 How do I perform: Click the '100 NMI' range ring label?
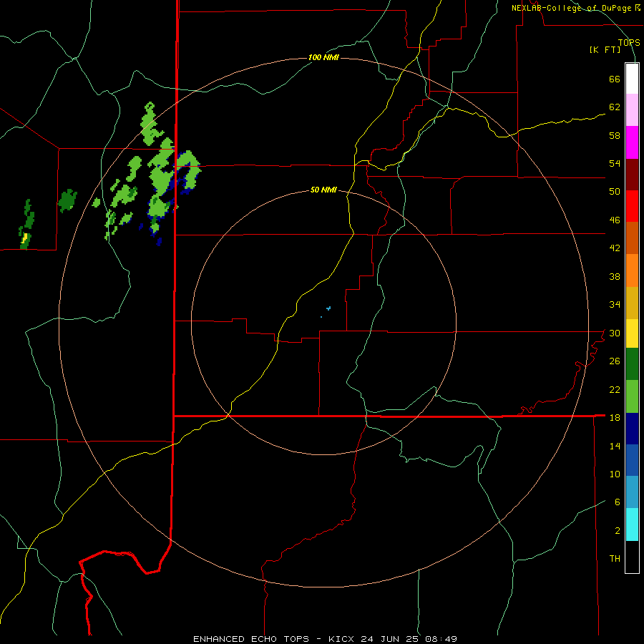[323, 57]
